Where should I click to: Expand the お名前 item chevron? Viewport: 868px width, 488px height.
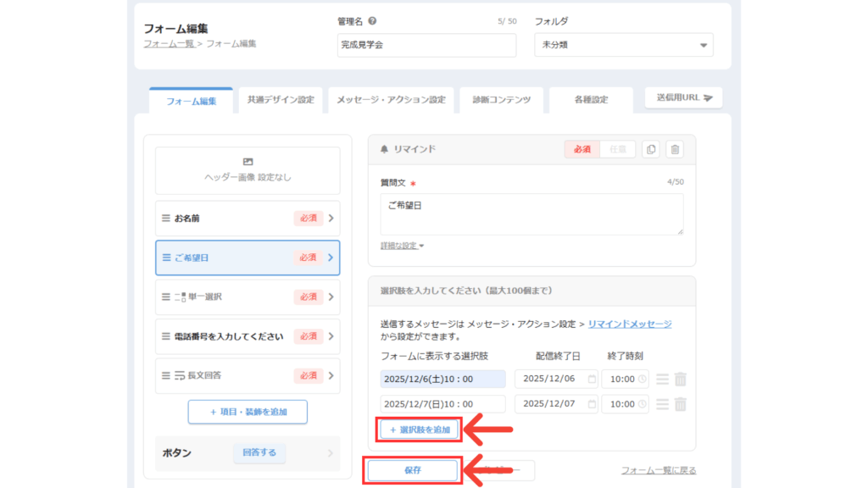coord(331,219)
